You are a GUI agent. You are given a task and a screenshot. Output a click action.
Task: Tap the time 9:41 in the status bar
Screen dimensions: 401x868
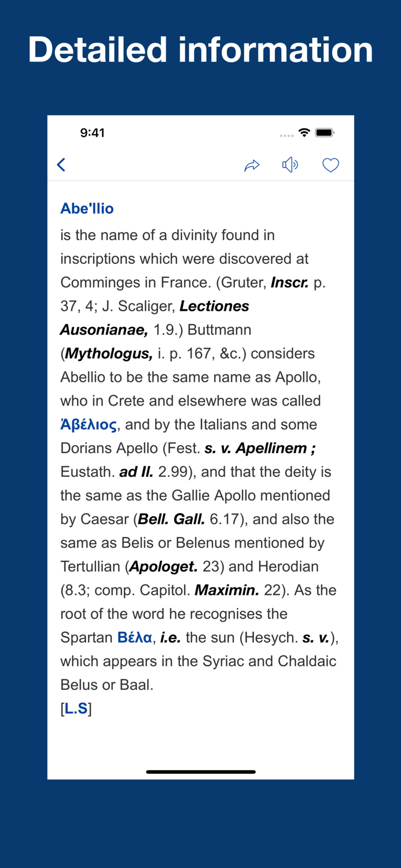[91, 133]
